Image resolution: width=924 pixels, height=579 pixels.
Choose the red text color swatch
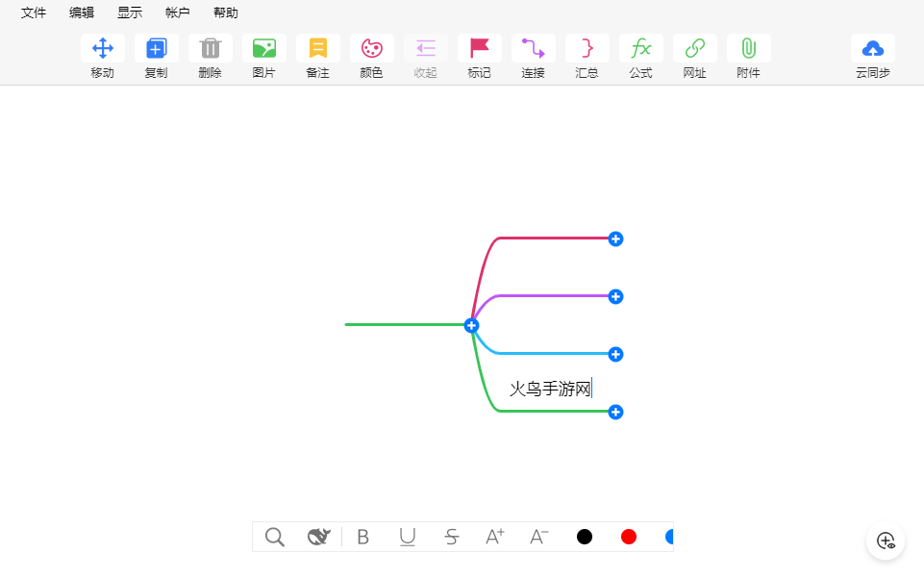coord(629,537)
